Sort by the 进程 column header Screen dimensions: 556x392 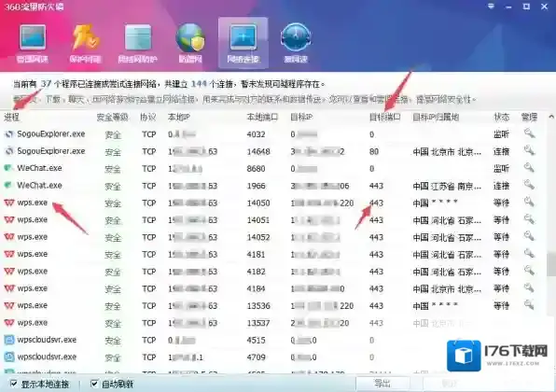(11, 117)
